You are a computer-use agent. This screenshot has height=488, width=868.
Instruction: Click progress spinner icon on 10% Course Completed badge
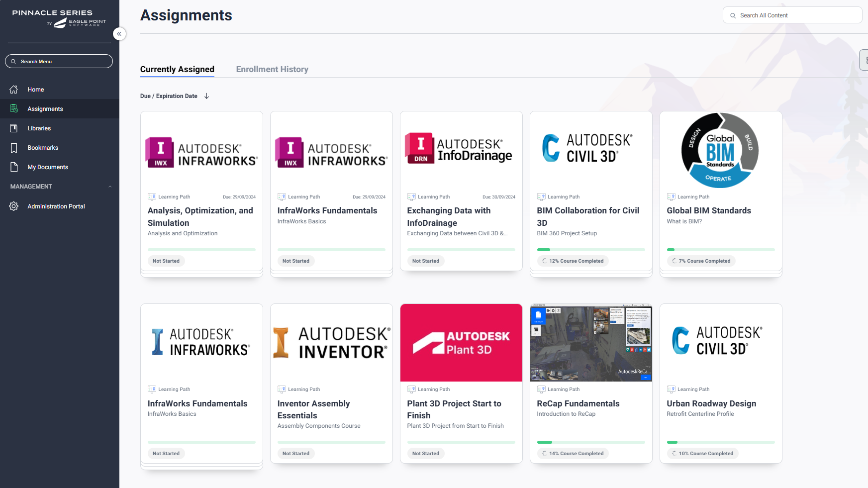674,453
